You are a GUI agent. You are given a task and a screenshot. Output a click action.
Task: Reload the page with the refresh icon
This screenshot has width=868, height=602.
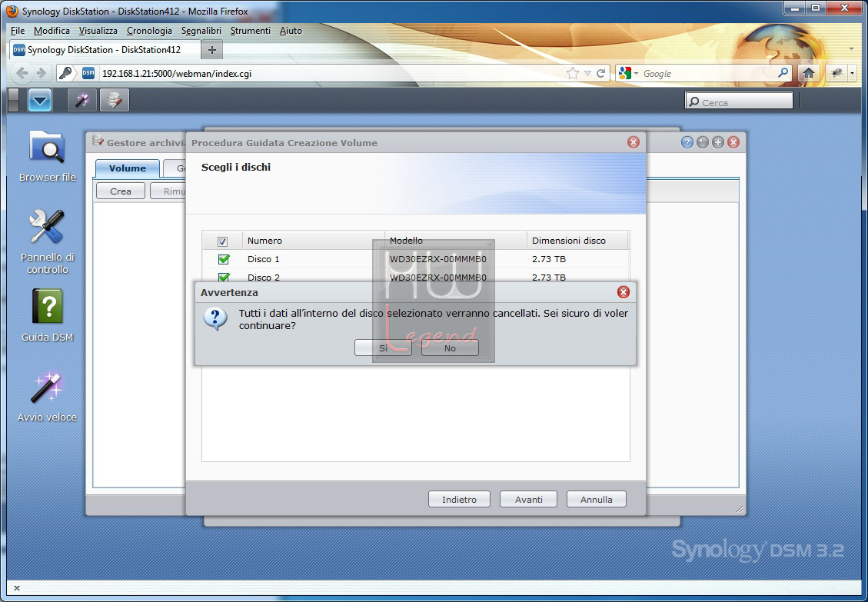coord(600,73)
